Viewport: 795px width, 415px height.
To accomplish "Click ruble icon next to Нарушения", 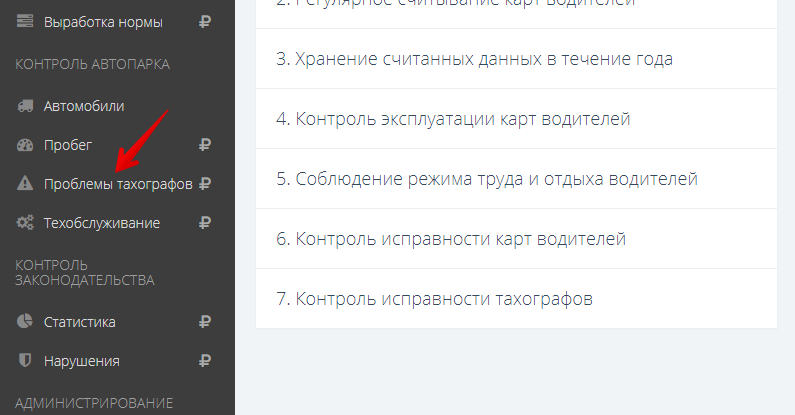I will click(x=204, y=361).
